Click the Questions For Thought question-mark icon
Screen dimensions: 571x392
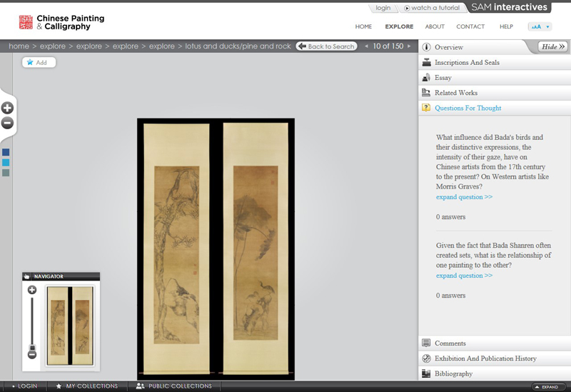[426, 108]
